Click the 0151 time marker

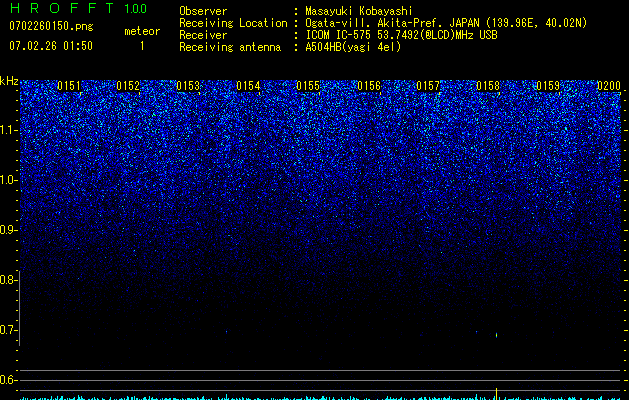click(69, 86)
